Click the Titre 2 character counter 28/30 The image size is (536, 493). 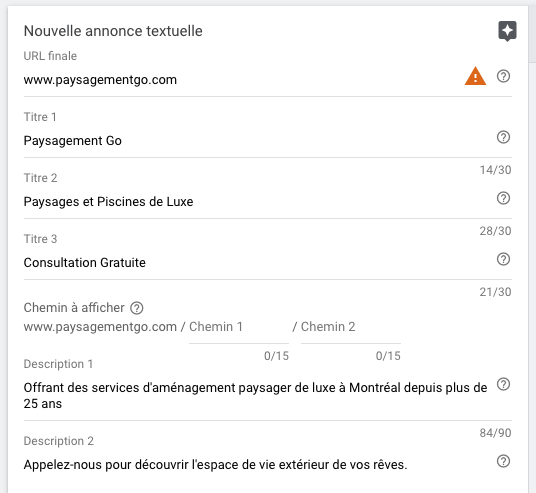point(495,231)
